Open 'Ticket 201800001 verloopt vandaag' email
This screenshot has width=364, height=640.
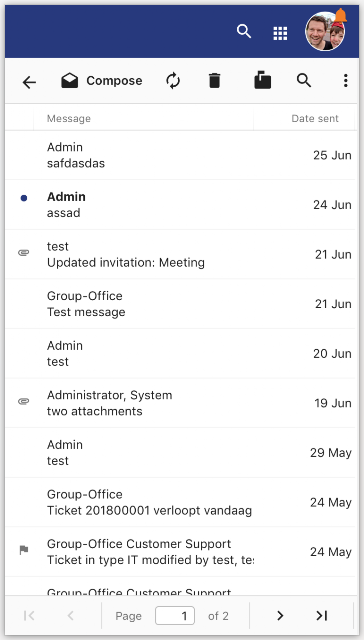[x=180, y=502]
